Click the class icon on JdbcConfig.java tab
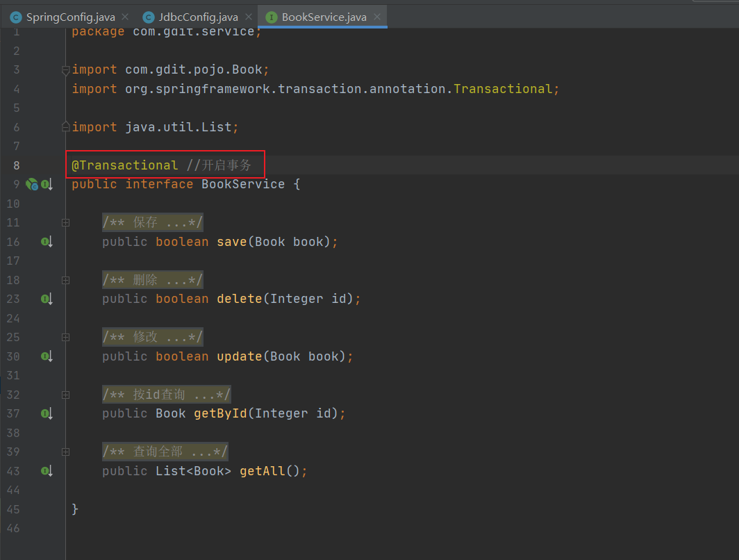The width and height of the screenshot is (739, 560). click(x=149, y=17)
